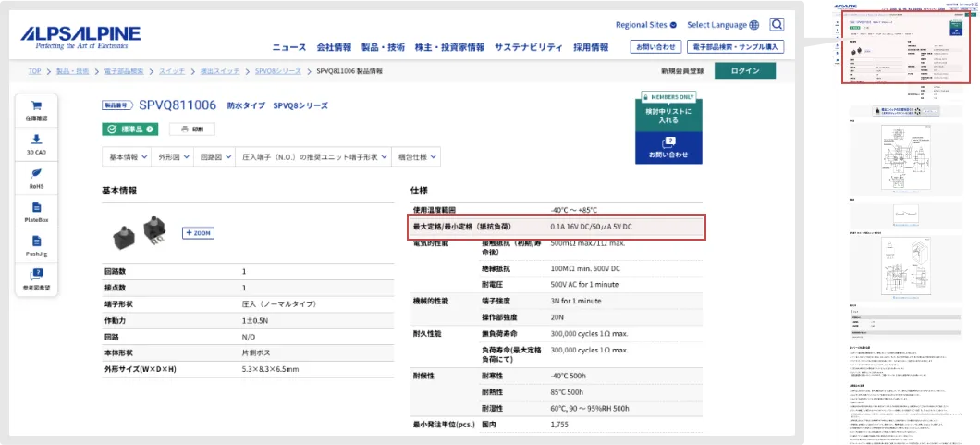Open 製品・技術 breadcrumb link
Image resolution: width=980 pixels, height=445 pixels.
[x=72, y=71]
